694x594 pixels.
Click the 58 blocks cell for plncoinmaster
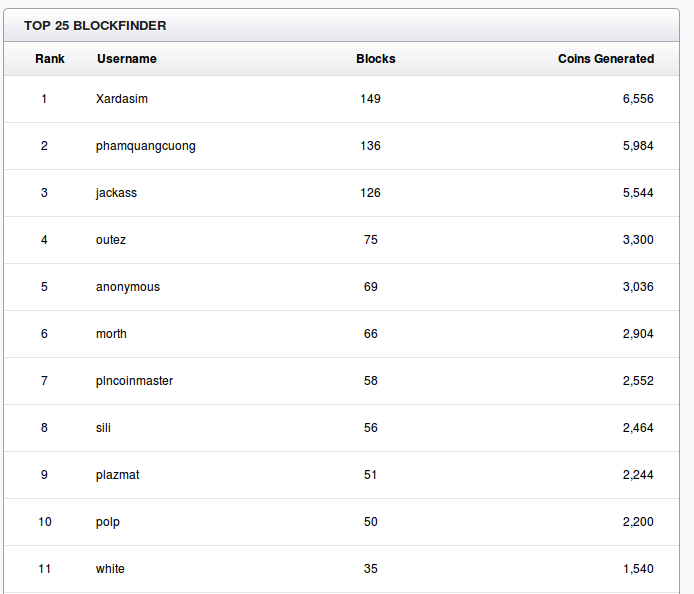click(370, 381)
